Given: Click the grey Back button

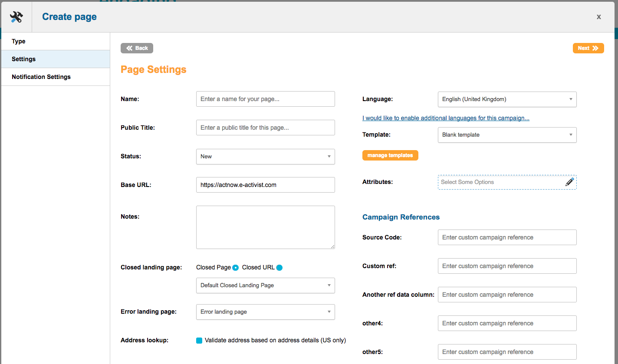Looking at the screenshot, I should tap(137, 48).
